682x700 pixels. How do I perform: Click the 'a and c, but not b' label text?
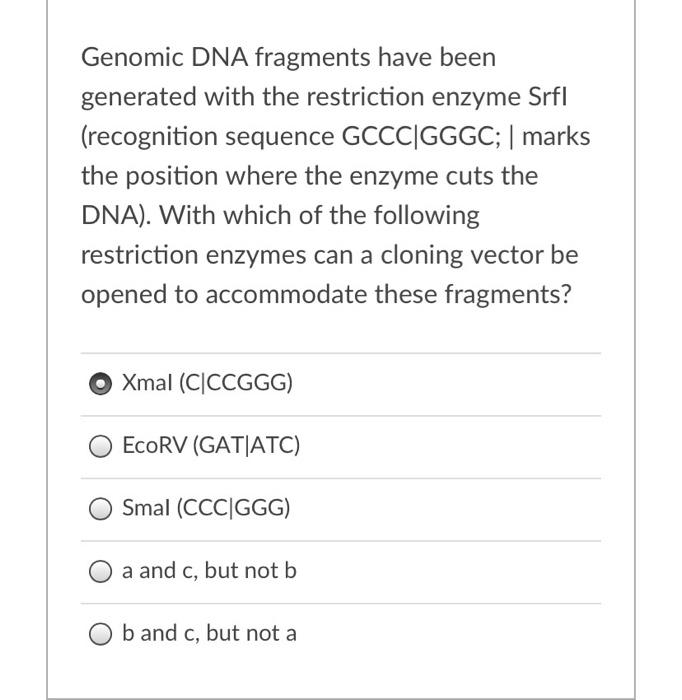click(209, 571)
